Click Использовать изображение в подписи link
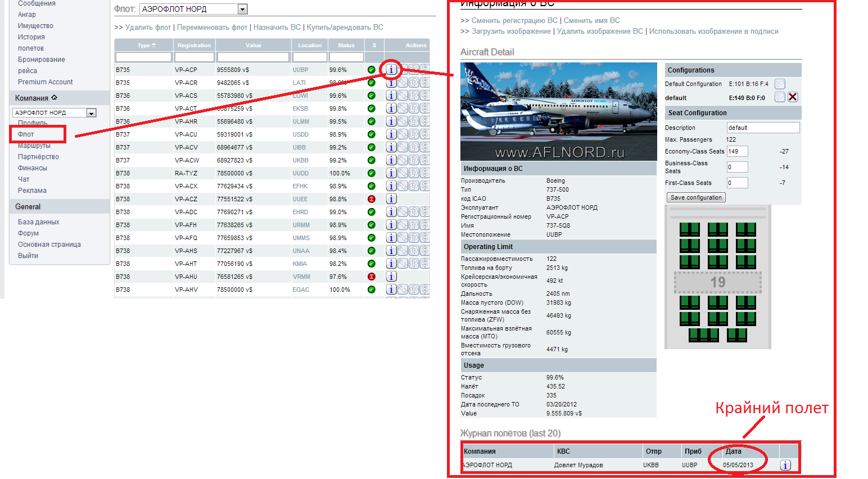Viewport: 868px width, 479px height. [x=714, y=31]
